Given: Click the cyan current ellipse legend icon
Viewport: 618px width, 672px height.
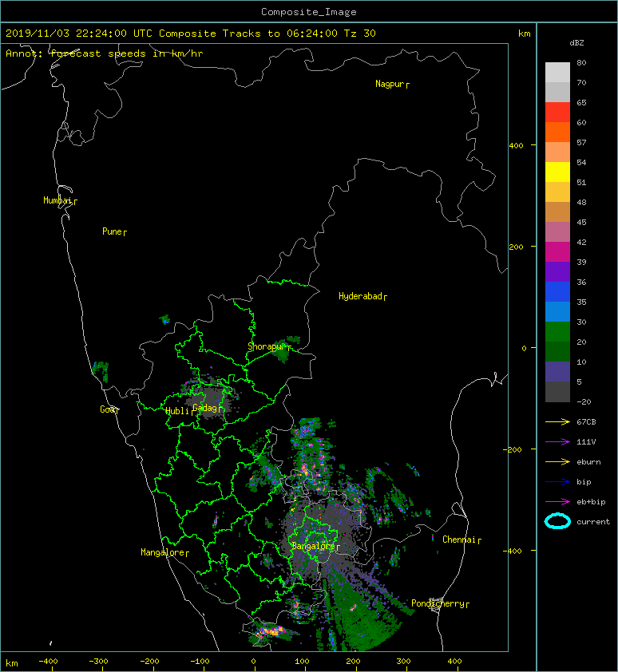Looking at the screenshot, I should coord(557,521).
